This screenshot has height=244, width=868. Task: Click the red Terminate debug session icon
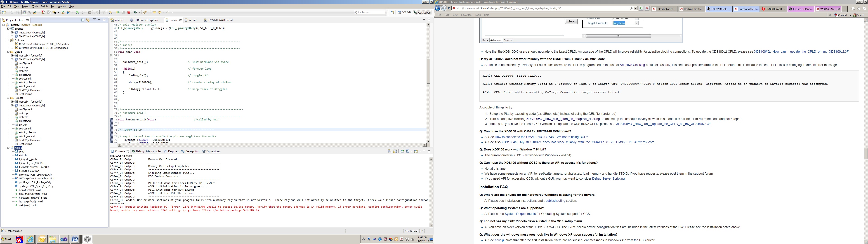click(x=129, y=12)
